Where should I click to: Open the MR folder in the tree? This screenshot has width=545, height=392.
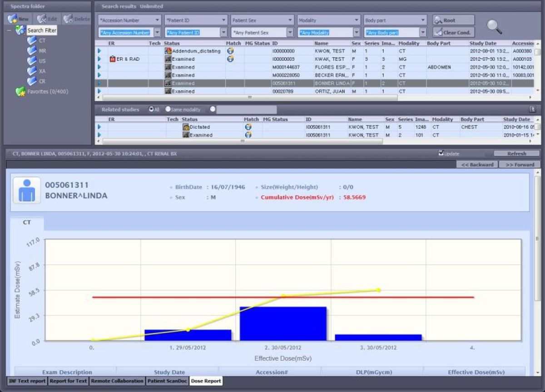pos(32,51)
